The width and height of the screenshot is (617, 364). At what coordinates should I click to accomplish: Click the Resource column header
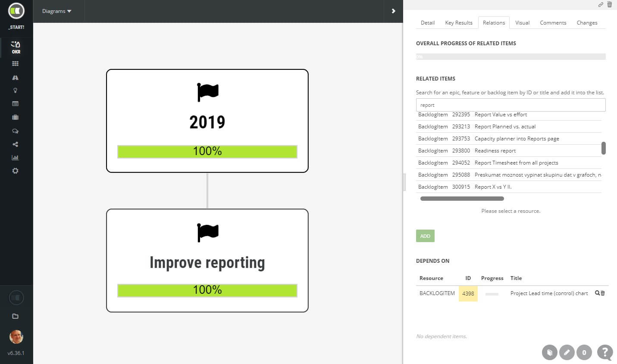(431, 278)
